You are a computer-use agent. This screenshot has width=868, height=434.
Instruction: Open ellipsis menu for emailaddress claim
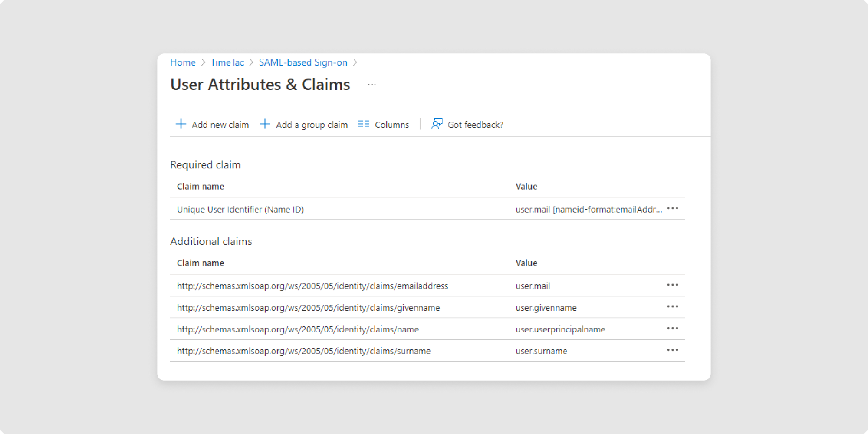[x=672, y=285]
